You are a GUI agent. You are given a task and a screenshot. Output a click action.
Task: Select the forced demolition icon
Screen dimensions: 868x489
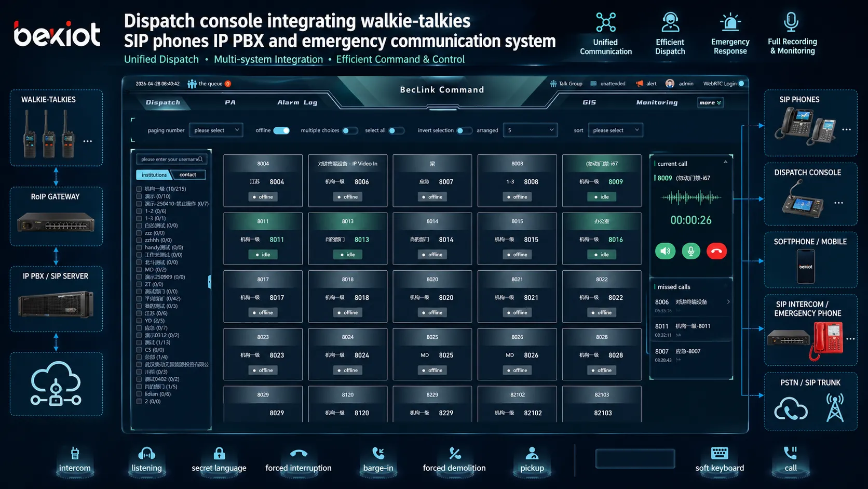tap(455, 453)
